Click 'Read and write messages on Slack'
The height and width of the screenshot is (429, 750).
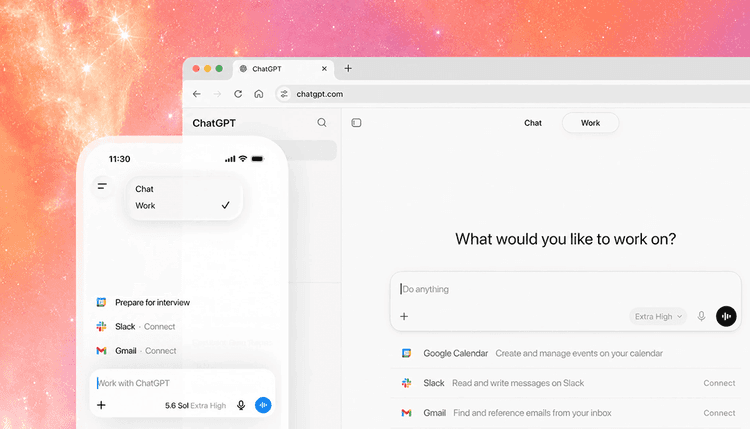coord(518,383)
